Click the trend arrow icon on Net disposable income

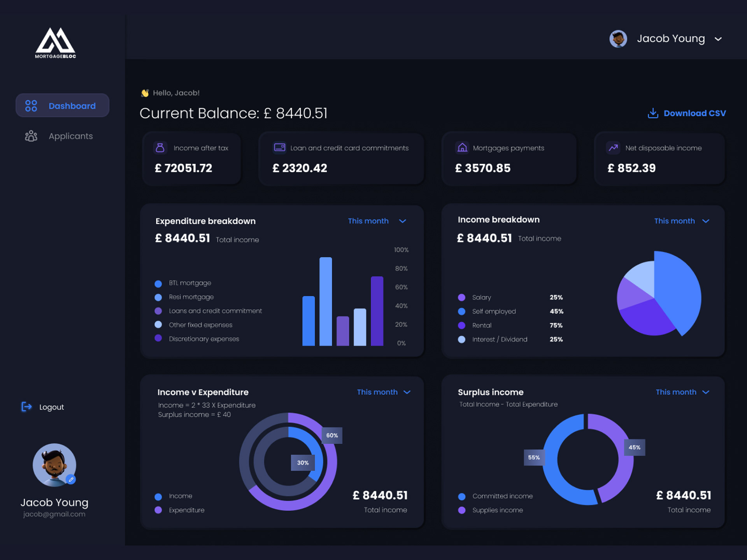click(613, 148)
